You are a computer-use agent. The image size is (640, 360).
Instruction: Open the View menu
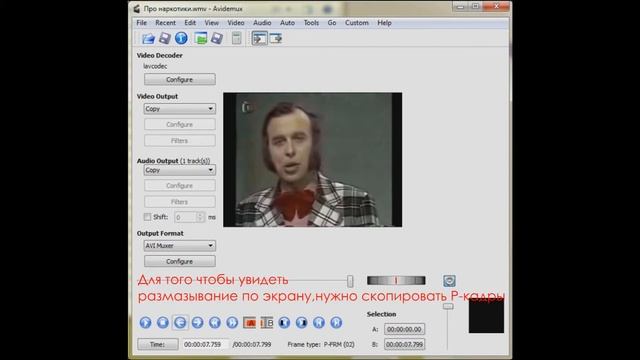click(x=211, y=23)
